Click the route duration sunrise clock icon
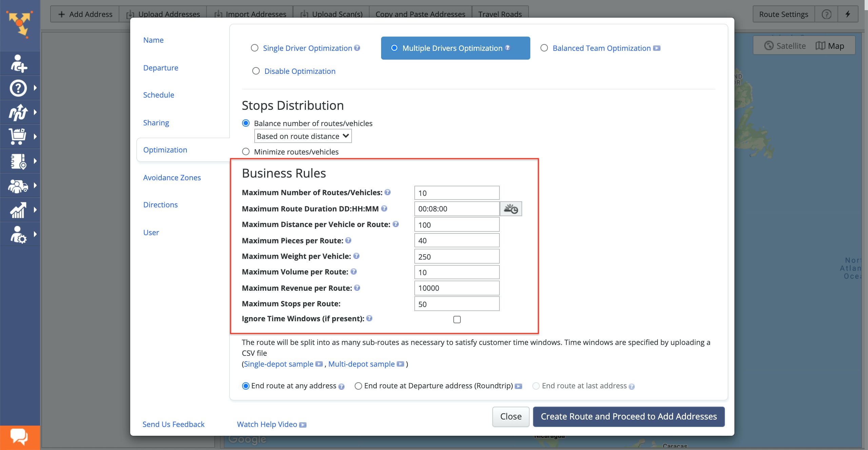This screenshot has height=450, width=868. click(511, 209)
